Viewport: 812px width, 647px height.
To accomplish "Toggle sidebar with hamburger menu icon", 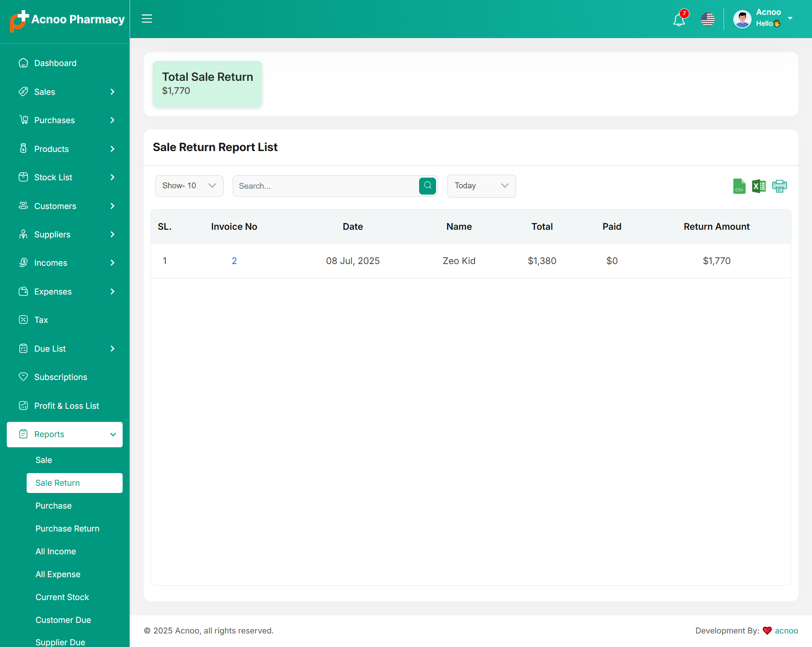I will [147, 19].
